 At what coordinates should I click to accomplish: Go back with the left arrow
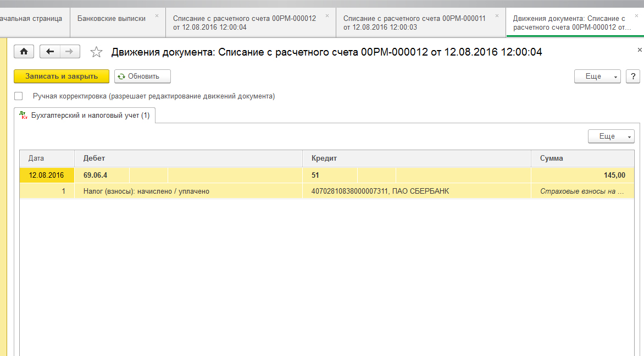click(x=50, y=52)
